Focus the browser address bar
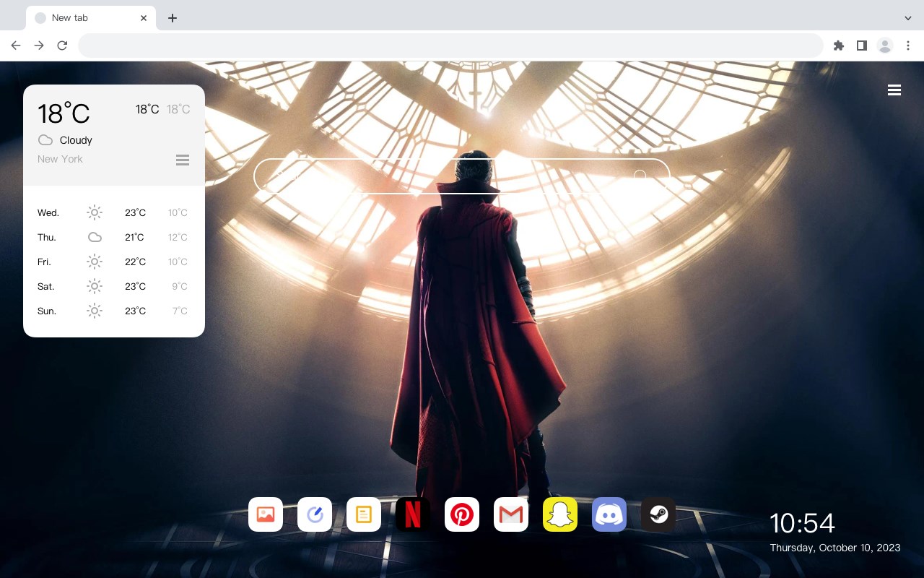The image size is (924, 578). point(450,46)
